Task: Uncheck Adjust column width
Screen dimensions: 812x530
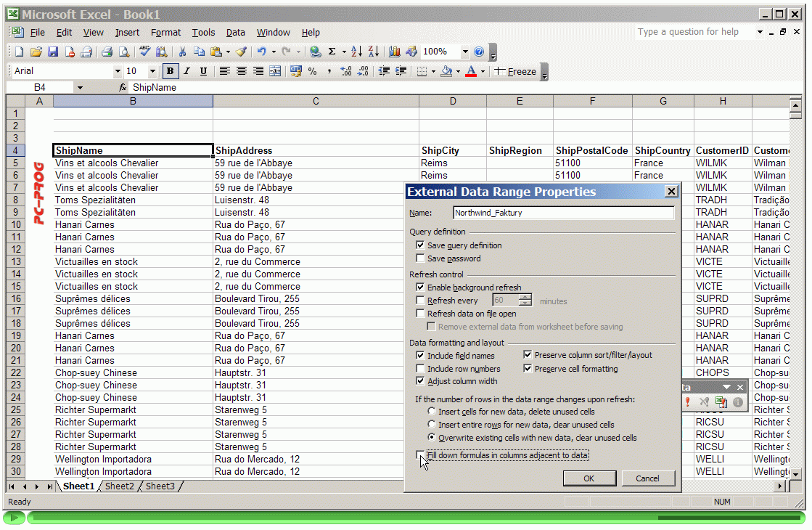Action: coord(420,380)
